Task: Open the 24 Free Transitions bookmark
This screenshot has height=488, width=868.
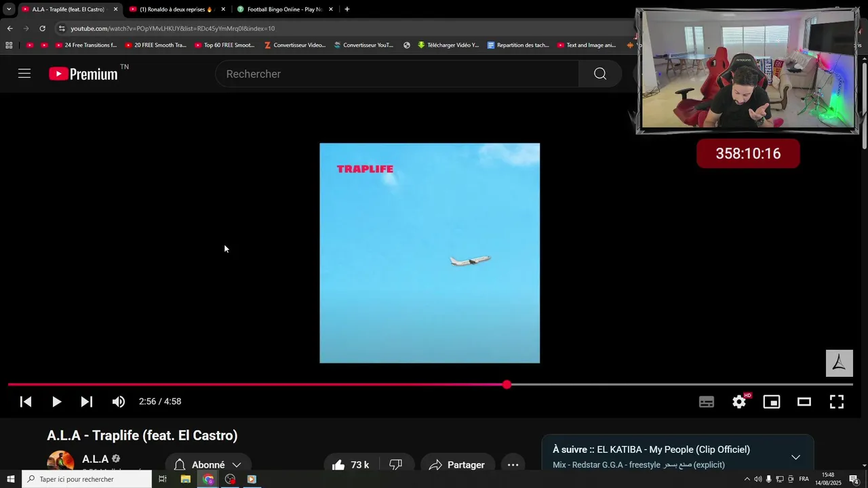Action: coord(86,45)
